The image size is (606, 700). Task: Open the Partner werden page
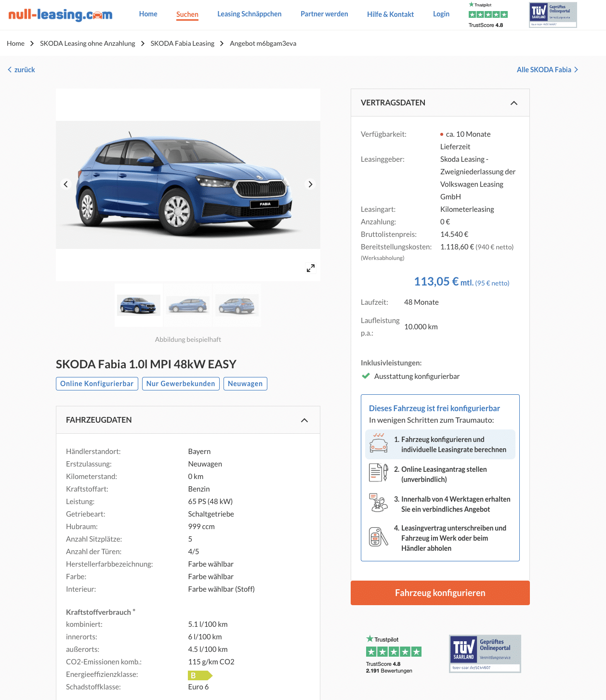(324, 14)
